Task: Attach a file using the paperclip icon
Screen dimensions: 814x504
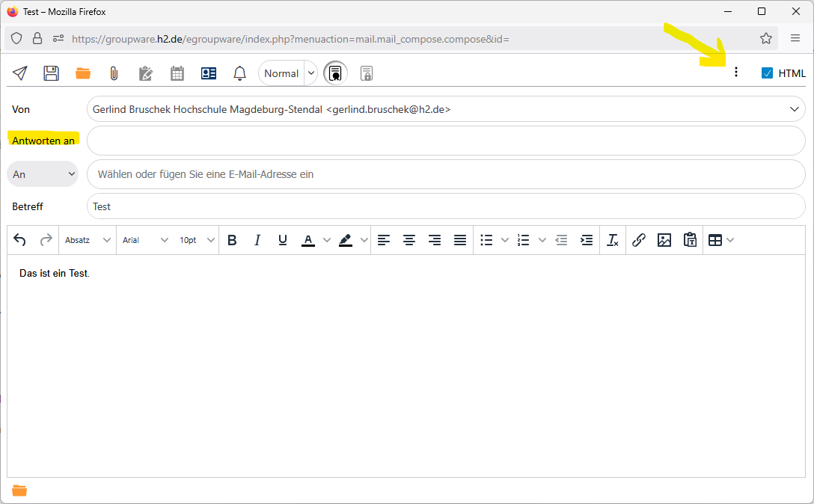Action: [114, 73]
